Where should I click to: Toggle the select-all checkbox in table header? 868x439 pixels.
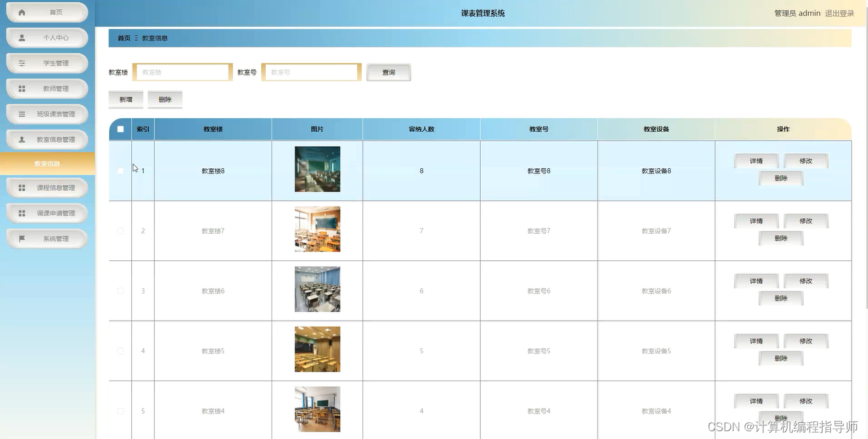120,129
